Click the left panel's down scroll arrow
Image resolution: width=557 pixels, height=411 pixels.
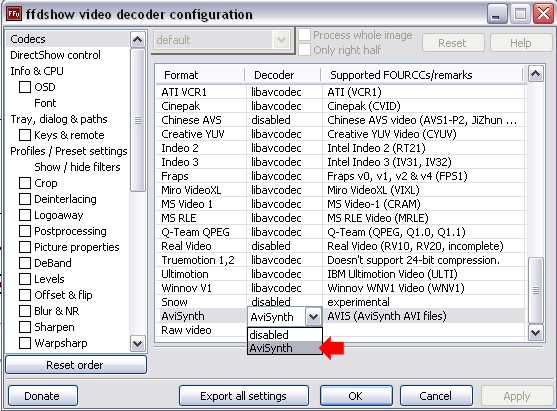137,344
